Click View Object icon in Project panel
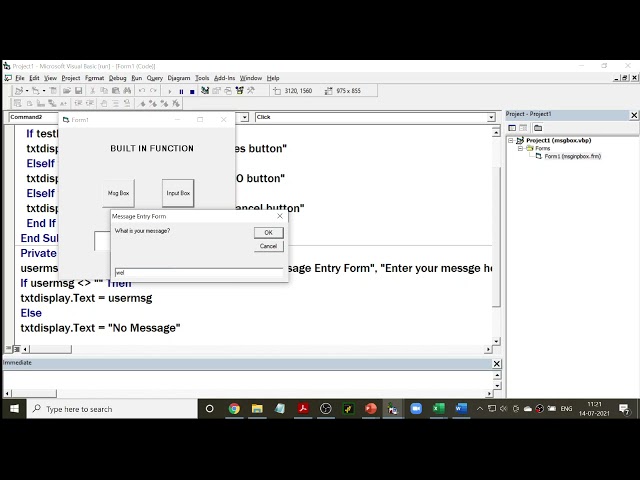Screen dimensions: 640x480 [x=523, y=128]
